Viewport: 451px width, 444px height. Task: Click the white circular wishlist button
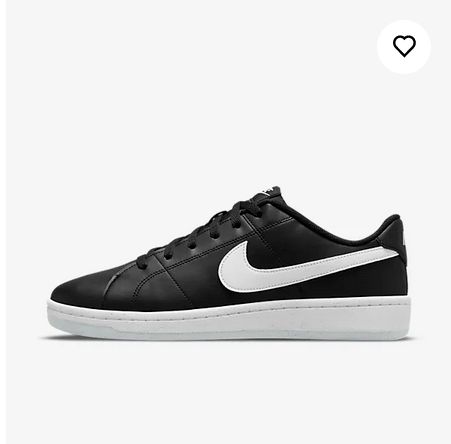(404, 46)
